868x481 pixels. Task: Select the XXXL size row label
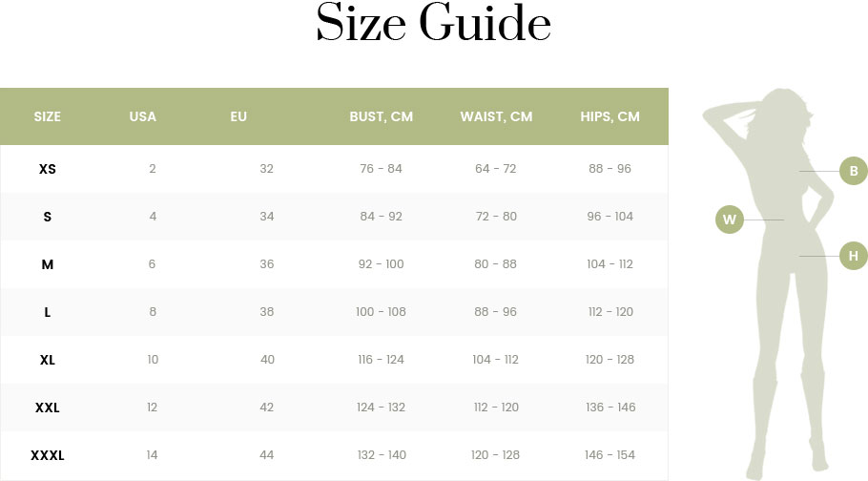[x=47, y=455]
